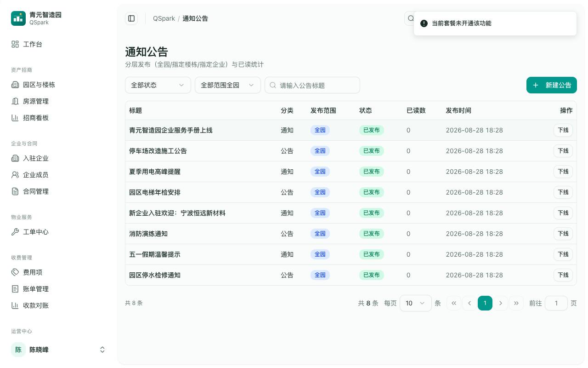Open 企业成员 in the sidebar

(x=59, y=175)
